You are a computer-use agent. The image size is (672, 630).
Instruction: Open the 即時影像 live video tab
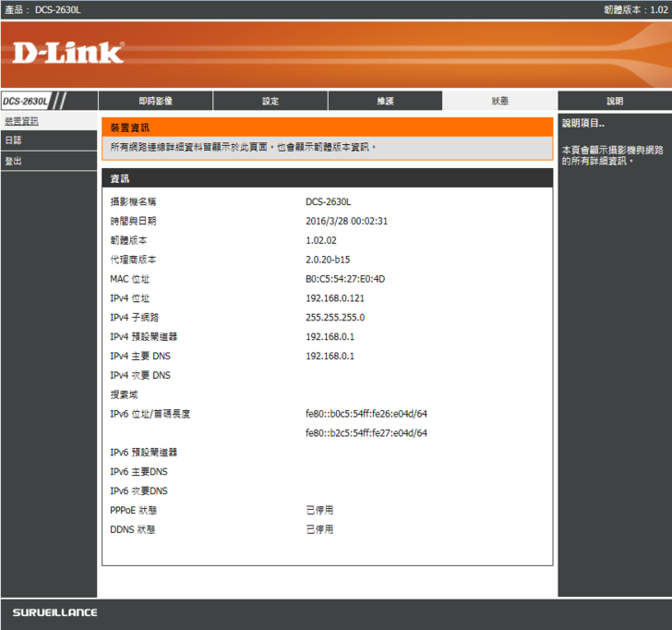coord(156,101)
